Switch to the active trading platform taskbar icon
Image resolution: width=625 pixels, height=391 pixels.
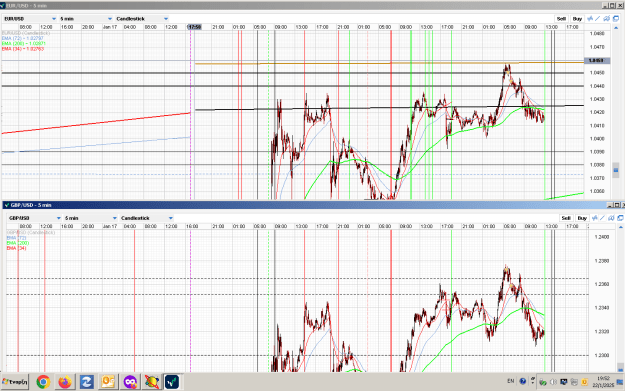(172, 382)
